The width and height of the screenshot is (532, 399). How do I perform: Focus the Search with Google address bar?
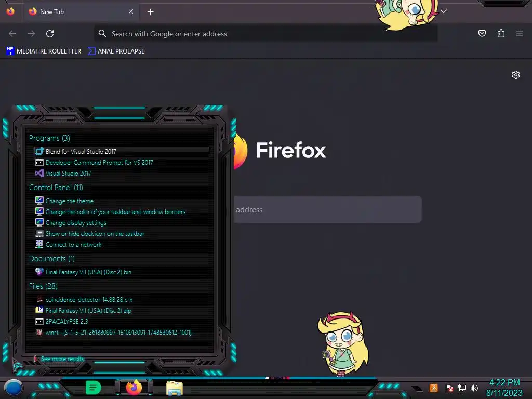pyautogui.click(x=265, y=34)
